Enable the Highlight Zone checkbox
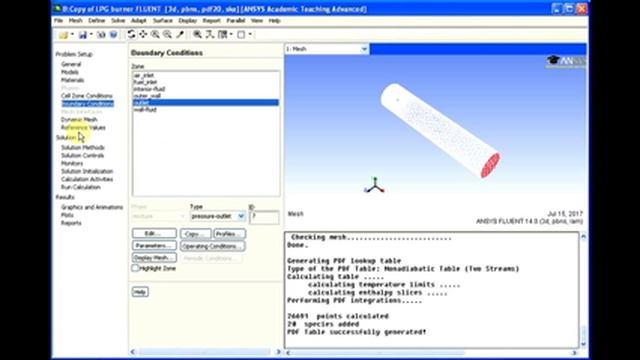The image size is (640, 360). [x=135, y=268]
